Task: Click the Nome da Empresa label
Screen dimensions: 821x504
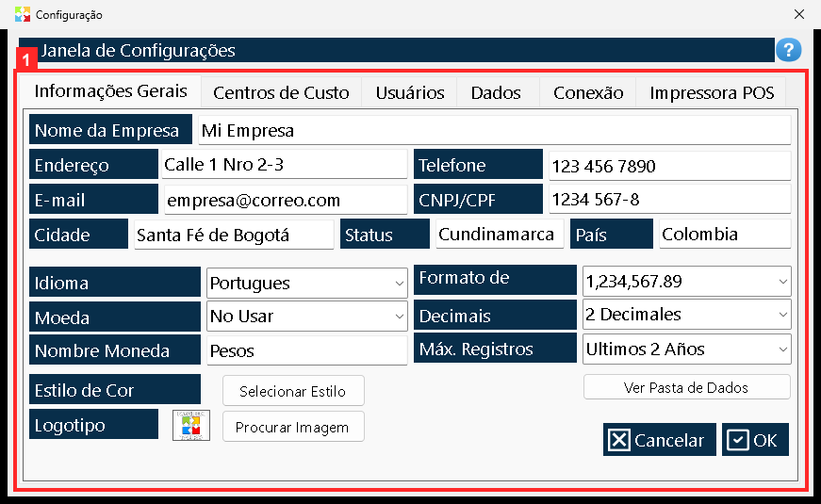Action: 110,129
